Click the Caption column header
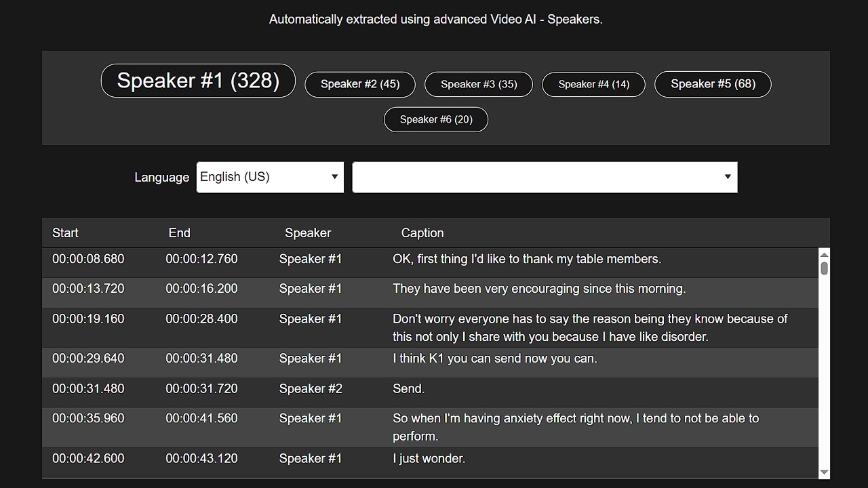Viewport: 868px width, 488px height. click(422, 232)
